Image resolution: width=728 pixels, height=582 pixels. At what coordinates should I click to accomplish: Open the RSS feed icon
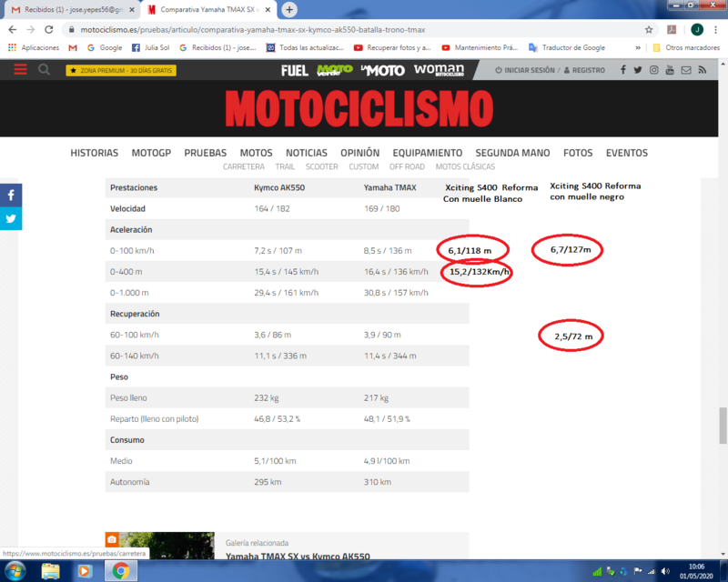(x=702, y=70)
